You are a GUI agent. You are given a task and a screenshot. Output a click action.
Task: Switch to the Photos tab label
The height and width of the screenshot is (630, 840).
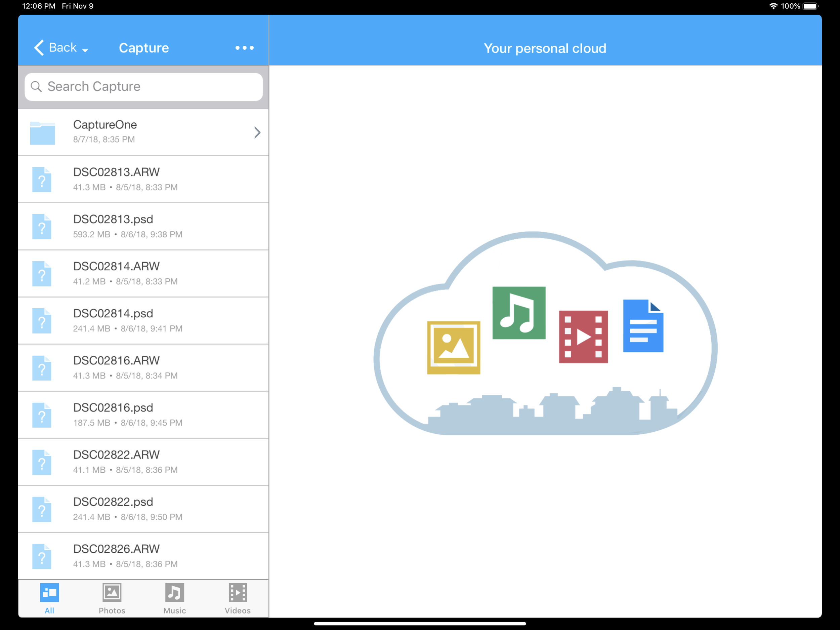coord(112,611)
